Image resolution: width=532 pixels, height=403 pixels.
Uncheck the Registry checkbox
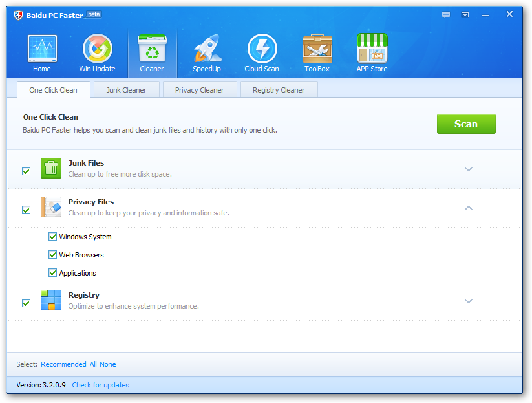point(26,303)
